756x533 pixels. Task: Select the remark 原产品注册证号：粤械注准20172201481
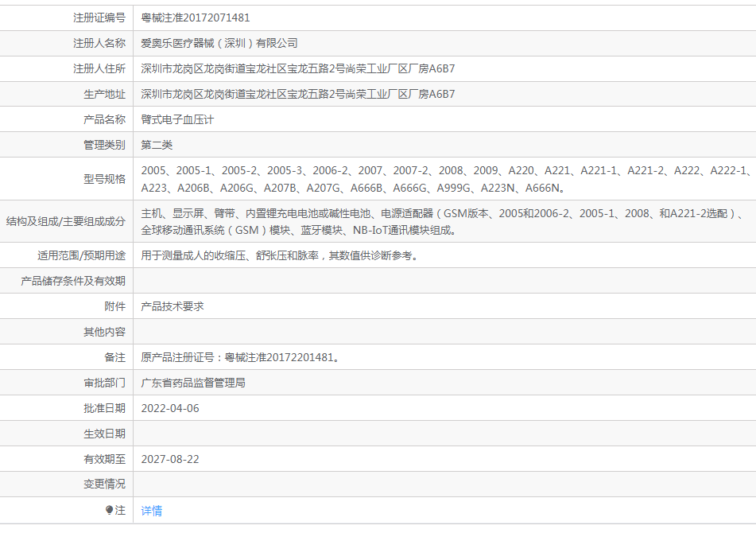pos(239,357)
